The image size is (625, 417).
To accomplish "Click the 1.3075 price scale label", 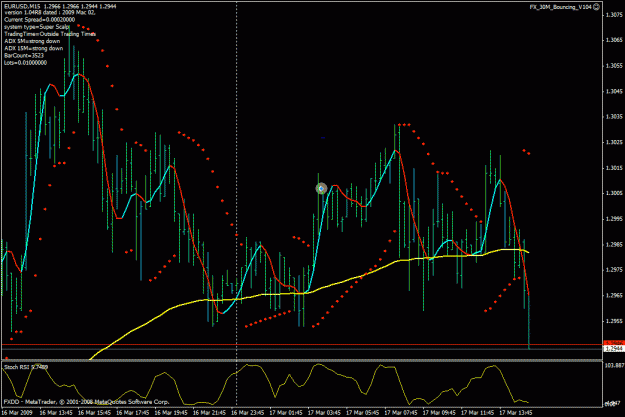I will [x=614, y=15].
